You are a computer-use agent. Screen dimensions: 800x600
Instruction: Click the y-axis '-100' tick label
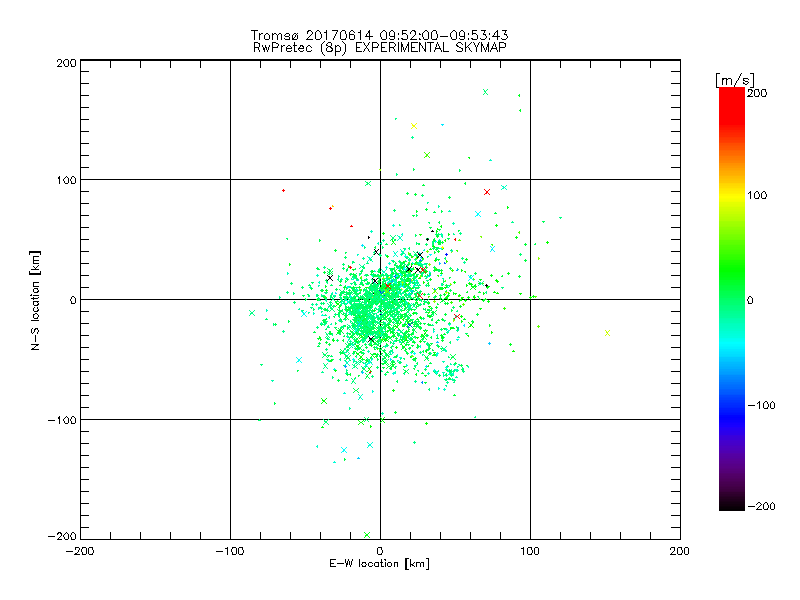[x=62, y=420]
